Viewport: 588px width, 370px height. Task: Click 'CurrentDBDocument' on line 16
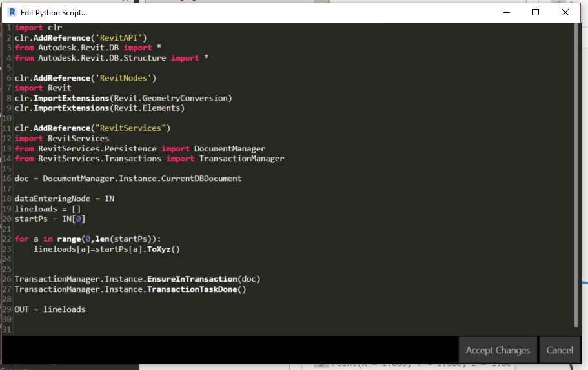tap(201, 179)
